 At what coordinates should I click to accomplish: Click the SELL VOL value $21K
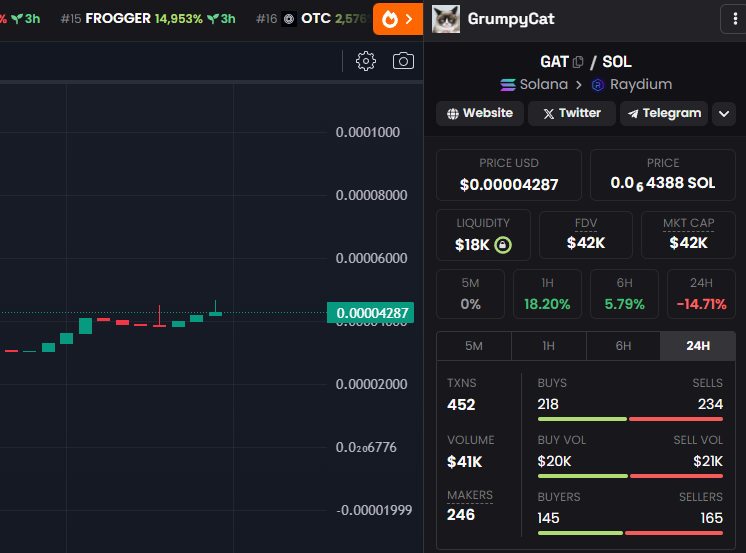[x=708, y=461]
